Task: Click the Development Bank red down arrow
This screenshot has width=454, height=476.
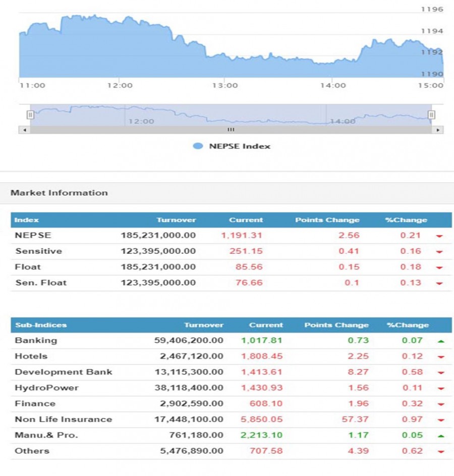Action: [x=441, y=373]
